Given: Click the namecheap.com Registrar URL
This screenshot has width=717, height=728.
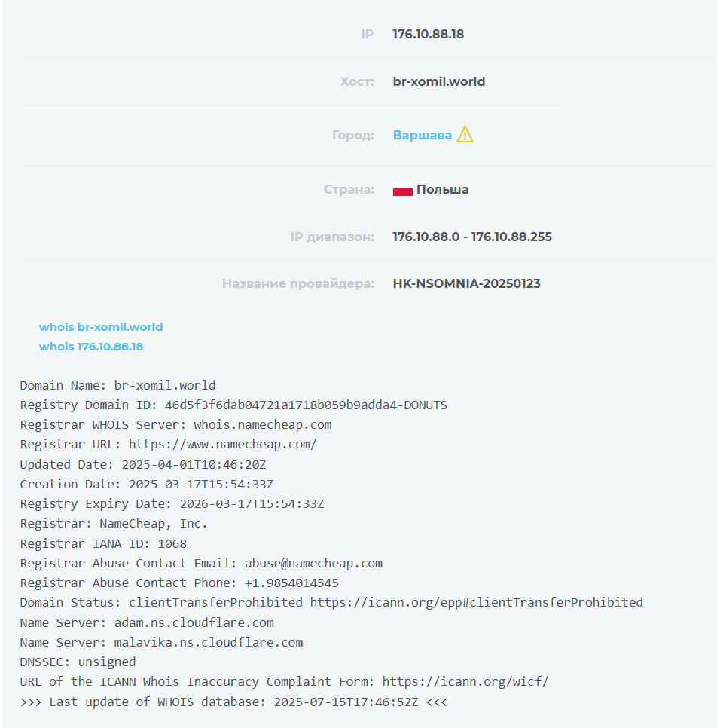Looking at the screenshot, I should tap(222, 445).
